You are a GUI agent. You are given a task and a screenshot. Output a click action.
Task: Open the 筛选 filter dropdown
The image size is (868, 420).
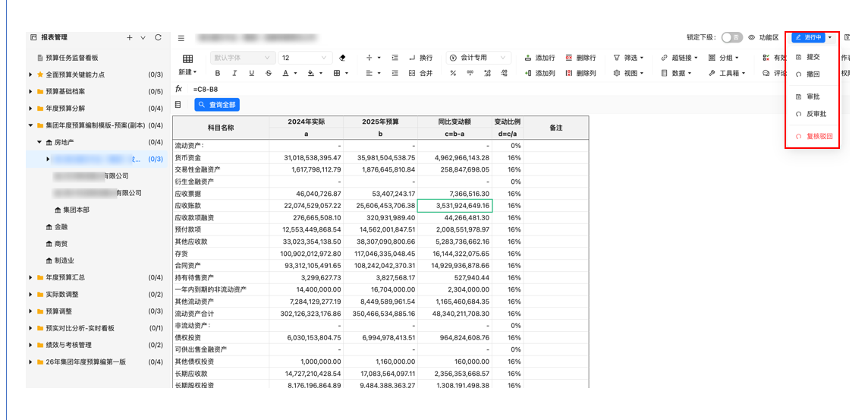click(x=629, y=58)
